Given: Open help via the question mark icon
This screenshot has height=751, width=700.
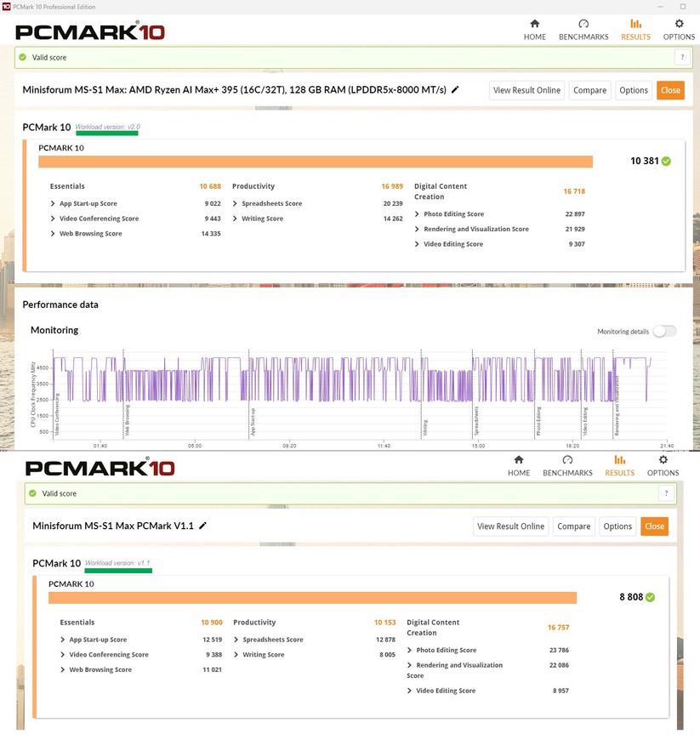Looking at the screenshot, I should pos(682,57).
